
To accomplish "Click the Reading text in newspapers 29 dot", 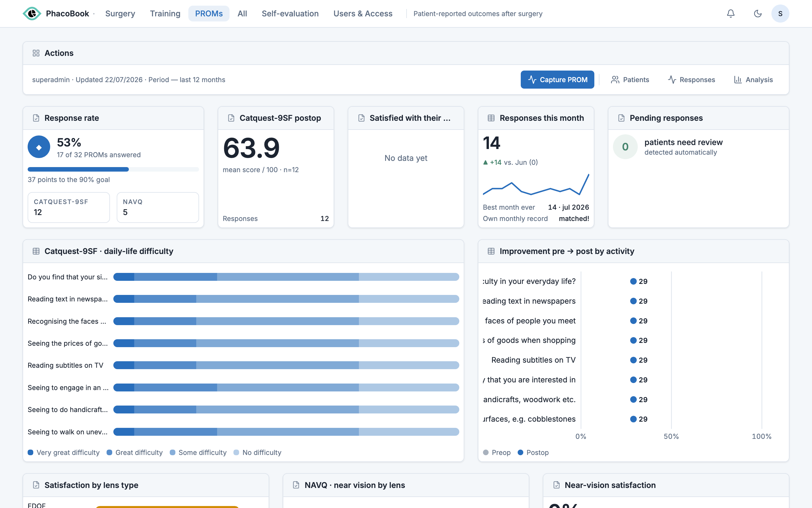I will tap(634, 301).
